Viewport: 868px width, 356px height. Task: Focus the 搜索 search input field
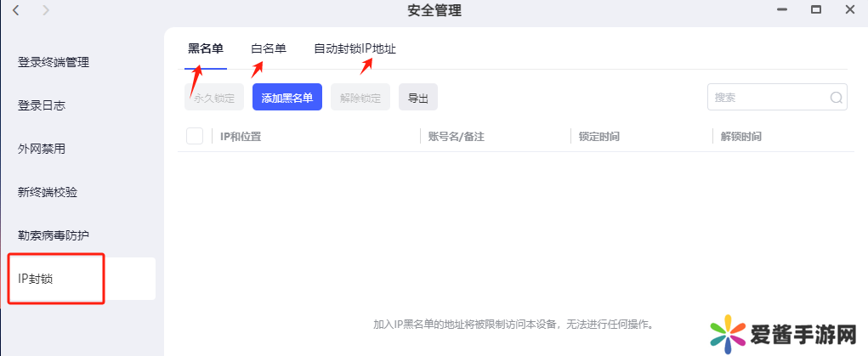pyautogui.click(x=768, y=98)
